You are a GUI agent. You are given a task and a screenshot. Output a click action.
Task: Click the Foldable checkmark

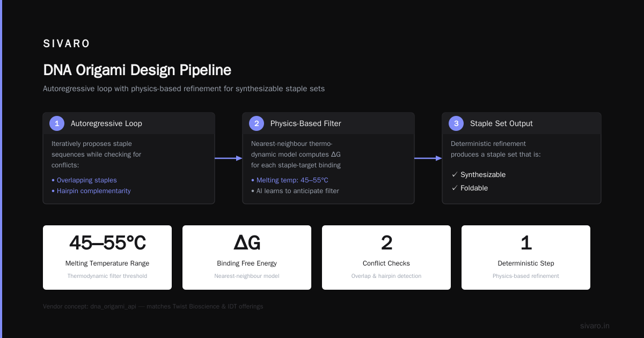[455, 188]
